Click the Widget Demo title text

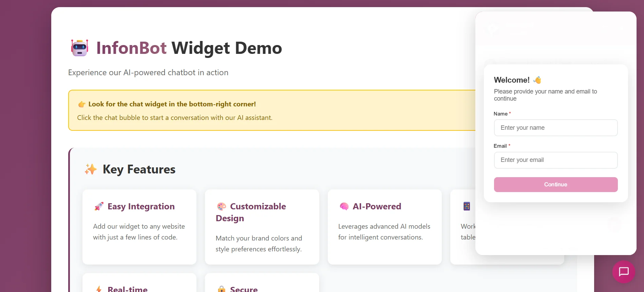point(227,48)
